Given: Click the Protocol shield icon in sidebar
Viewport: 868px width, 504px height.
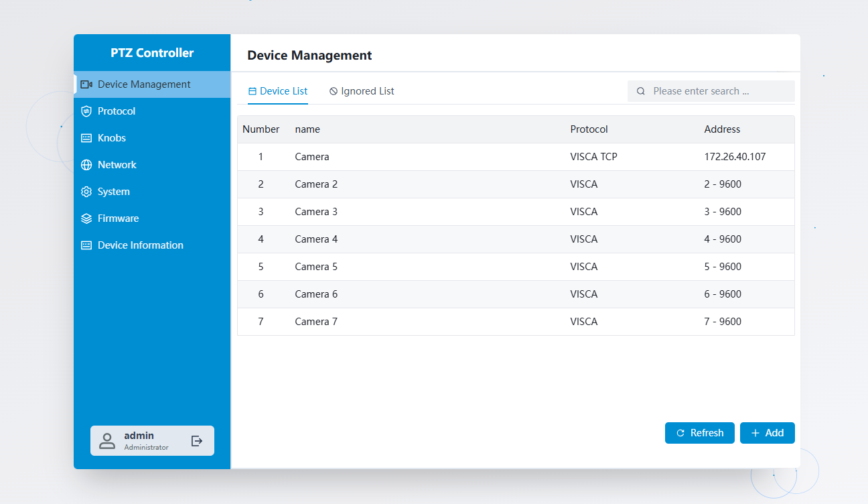Looking at the screenshot, I should [86, 111].
